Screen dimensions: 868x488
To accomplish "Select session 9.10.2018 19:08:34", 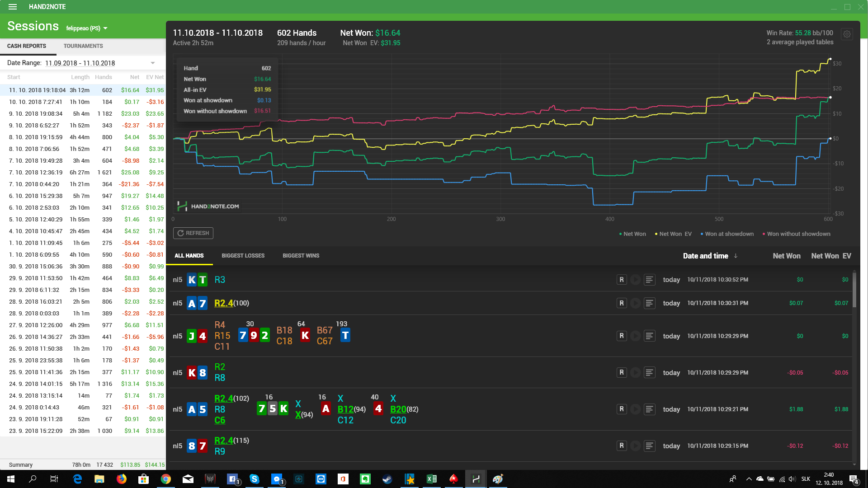I will pyautogui.click(x=83, y=113).
